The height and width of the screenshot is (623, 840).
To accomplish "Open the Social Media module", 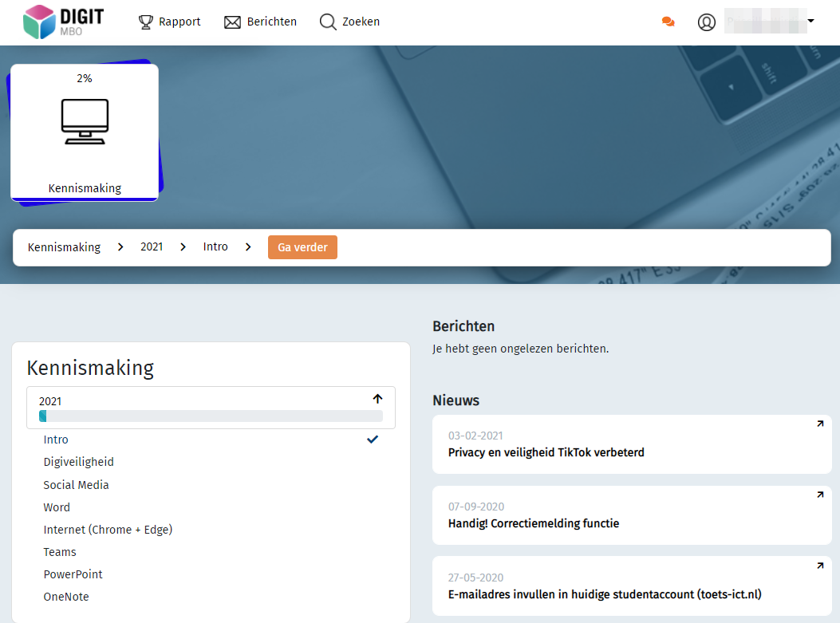I will pos(76,485).
